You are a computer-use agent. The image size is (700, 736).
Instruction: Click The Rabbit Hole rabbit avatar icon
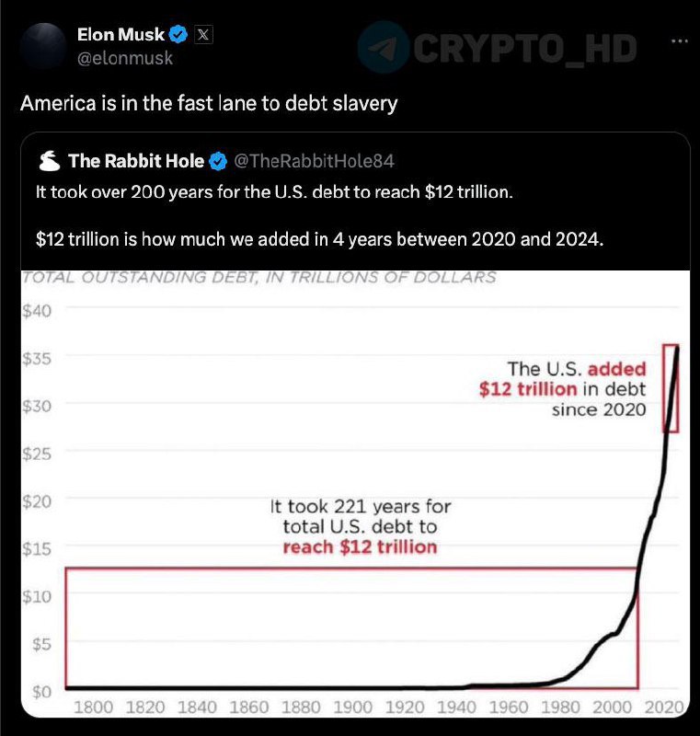(x=50, y=161)
